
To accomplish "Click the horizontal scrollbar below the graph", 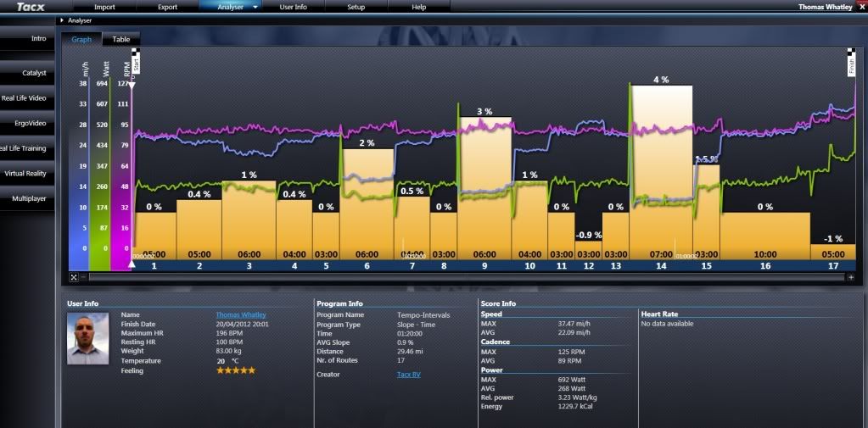I will (467, 277).
